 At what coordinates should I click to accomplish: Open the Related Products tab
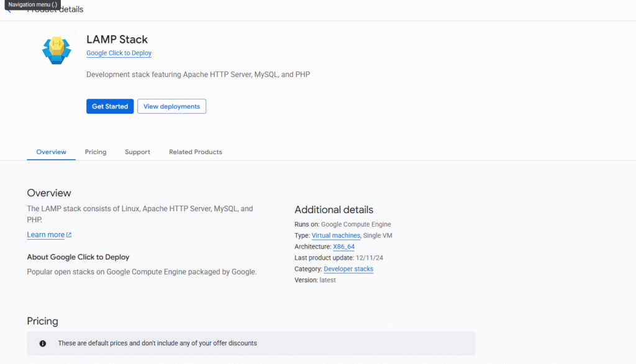(195, 152)
